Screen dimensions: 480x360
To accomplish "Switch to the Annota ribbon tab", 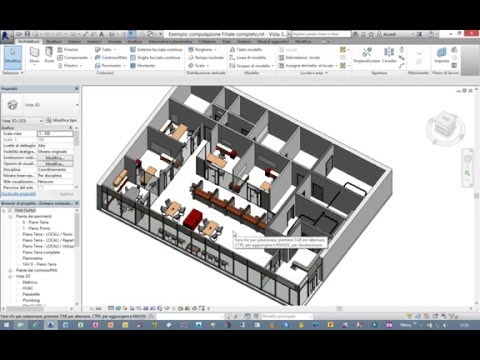I will coord(115,42).
